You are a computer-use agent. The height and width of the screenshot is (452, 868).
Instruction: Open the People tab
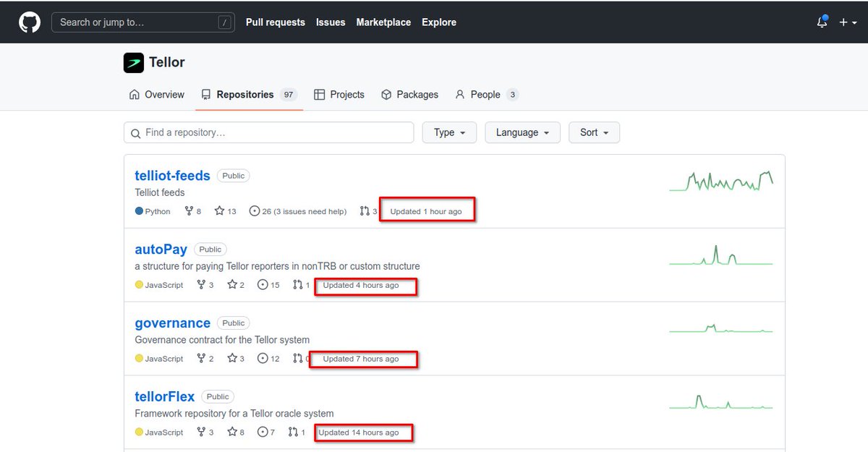click(x=486, y=95)
